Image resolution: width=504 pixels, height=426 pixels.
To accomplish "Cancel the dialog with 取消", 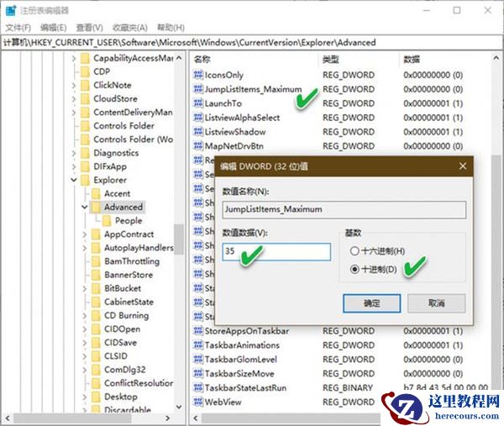I will 436,303.
